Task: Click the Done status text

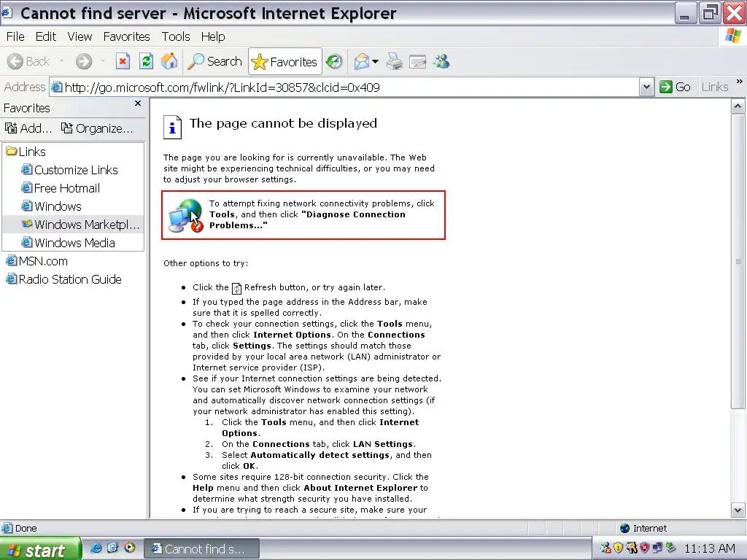Action: click(x=26, y=528)
